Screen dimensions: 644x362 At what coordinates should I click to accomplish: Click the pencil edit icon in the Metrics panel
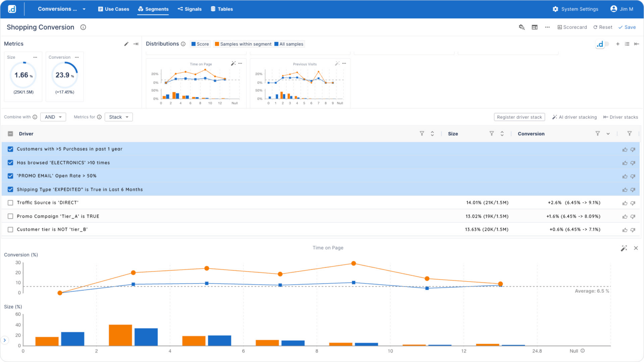[x=126, y=43]
